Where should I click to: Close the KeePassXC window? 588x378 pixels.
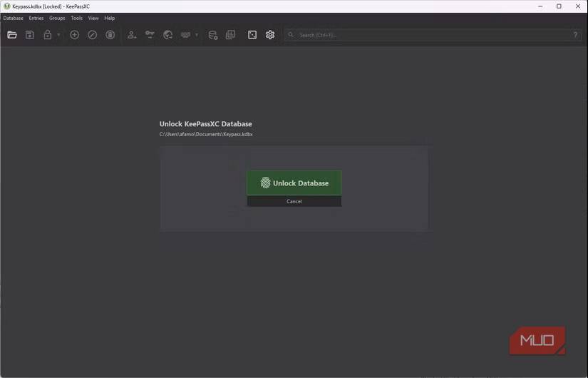pyautogui.click(x=578, y=6)
